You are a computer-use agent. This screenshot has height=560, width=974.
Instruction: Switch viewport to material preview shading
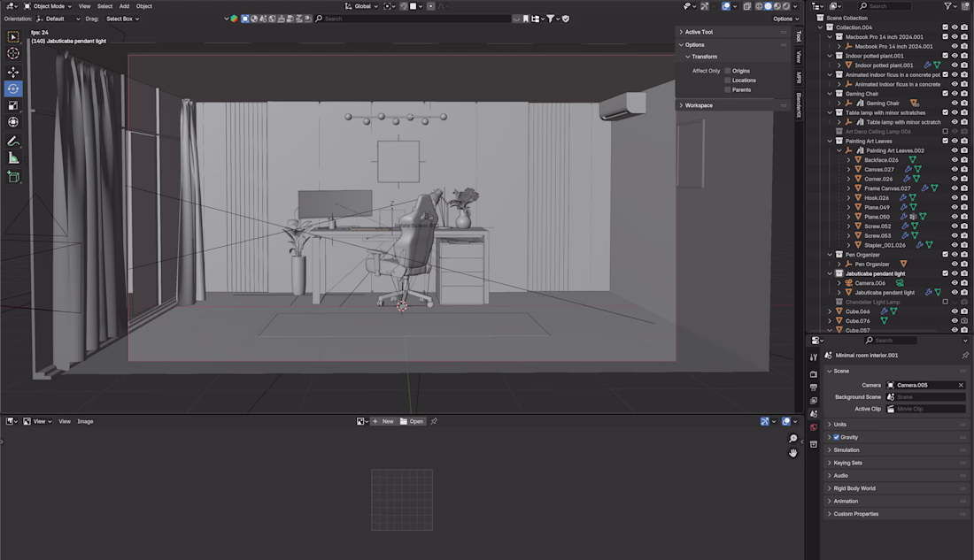tap(777, 6)
